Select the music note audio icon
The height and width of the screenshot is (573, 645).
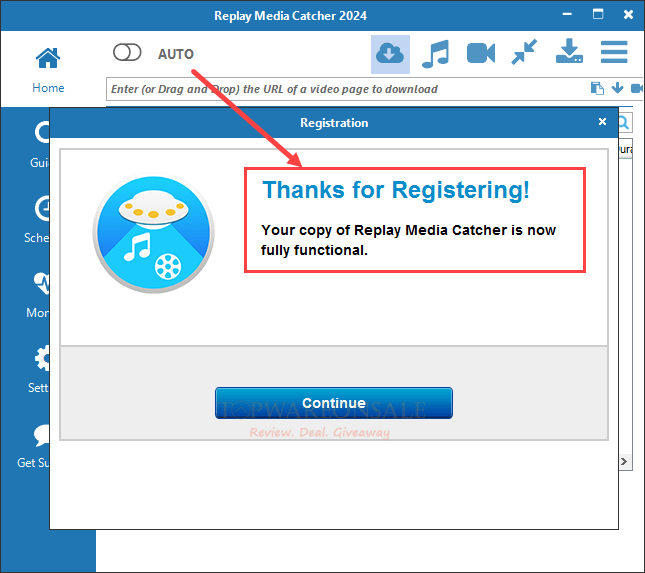(x=436, y=54)
